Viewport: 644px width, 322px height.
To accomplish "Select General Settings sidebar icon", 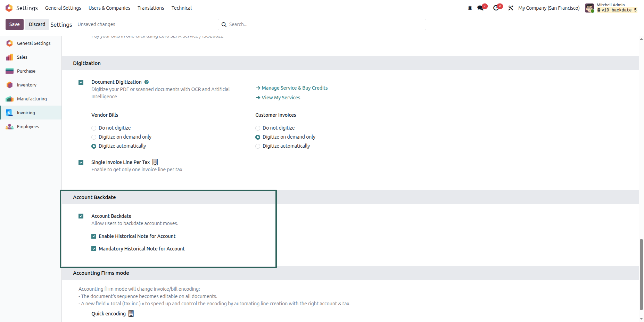I will coord(10,43).
